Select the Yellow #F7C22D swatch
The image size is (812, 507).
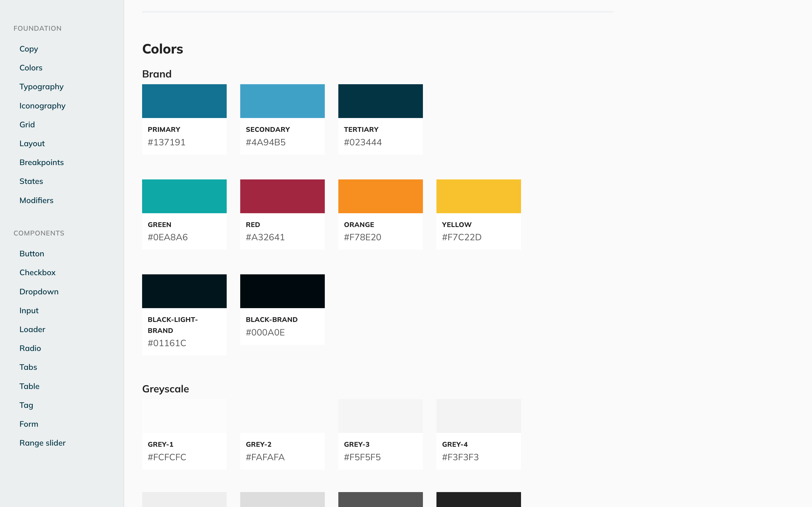(x=478, y=196)
